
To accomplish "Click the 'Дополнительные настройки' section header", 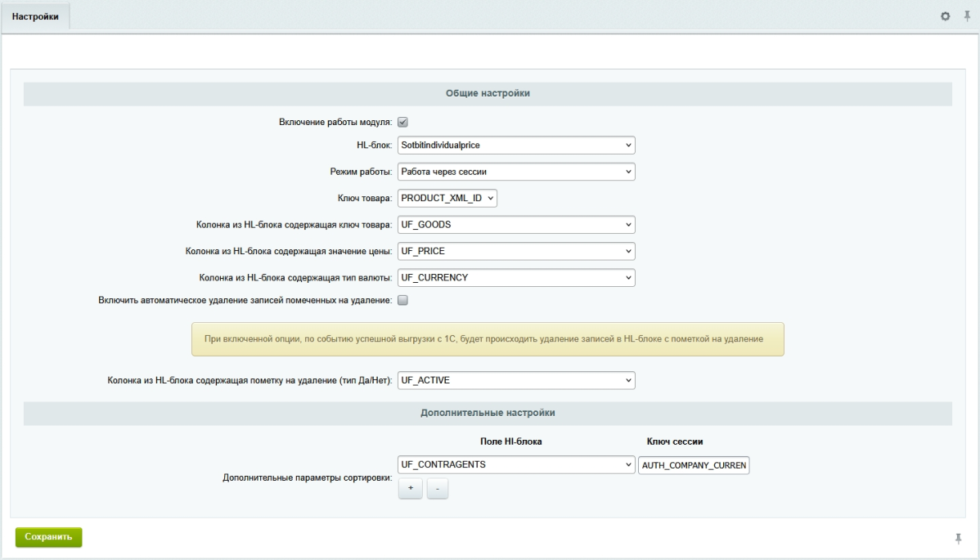I will coord(488,413).
